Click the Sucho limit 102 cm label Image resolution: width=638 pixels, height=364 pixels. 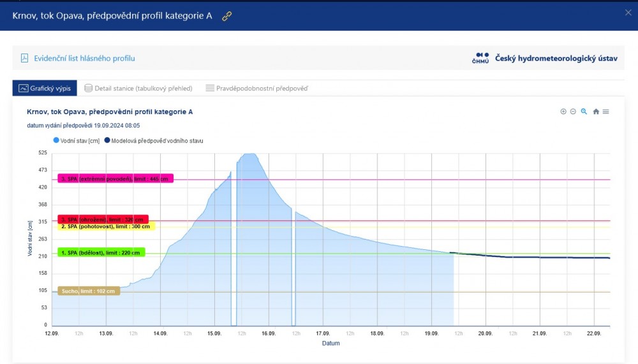[x=89, y=291]
